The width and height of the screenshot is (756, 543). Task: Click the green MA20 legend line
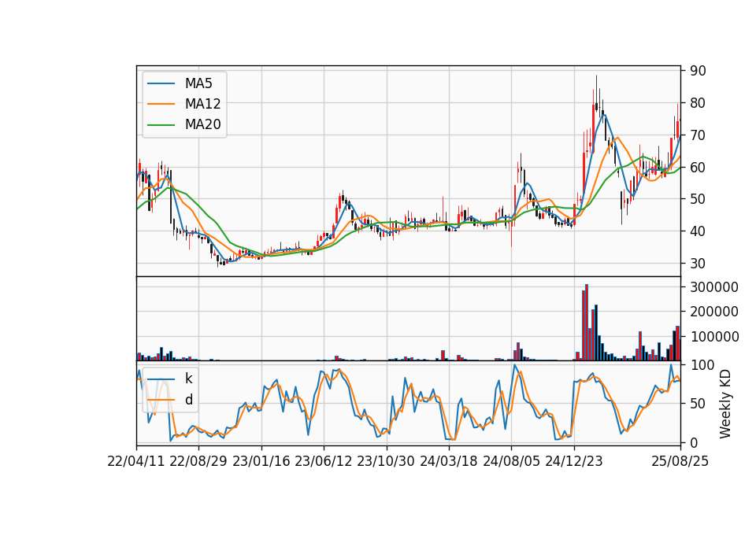(x=161, y=124)
